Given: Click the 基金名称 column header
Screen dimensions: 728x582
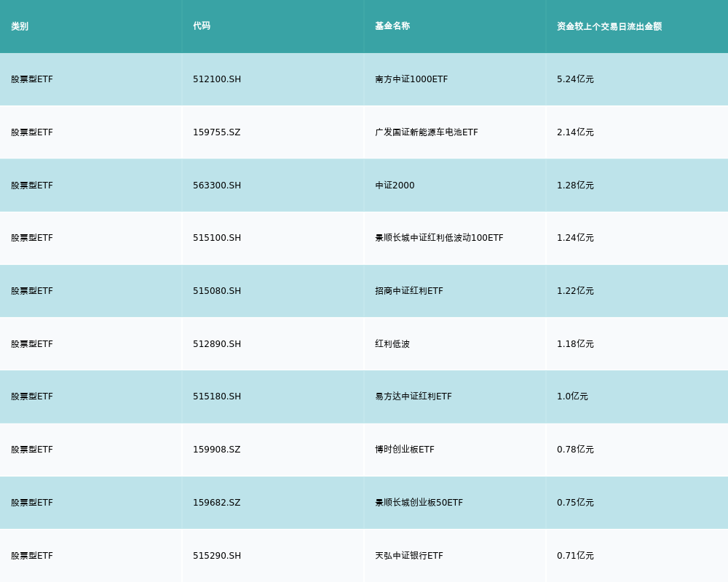Looking at the screenshot, I should [x=392, y=26].
